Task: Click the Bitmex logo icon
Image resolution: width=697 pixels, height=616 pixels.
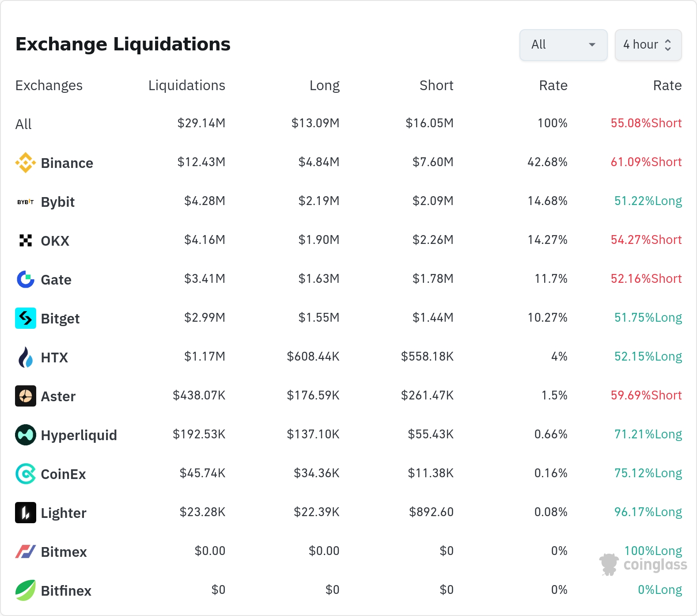Action: pos(26,551)
